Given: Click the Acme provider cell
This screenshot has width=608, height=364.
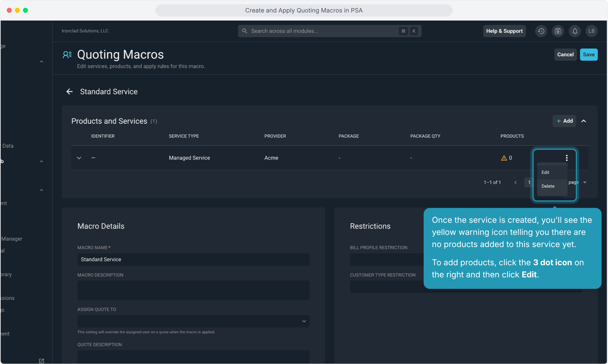Looking at the screenshot, I should pyautogui.click(x=271, y=158).
